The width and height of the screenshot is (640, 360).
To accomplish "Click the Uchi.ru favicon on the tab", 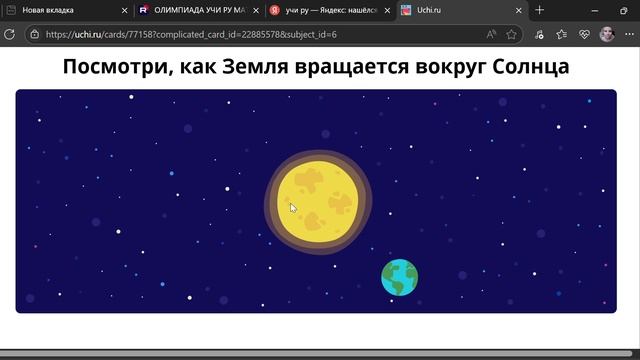I will (x=406, y=10).
